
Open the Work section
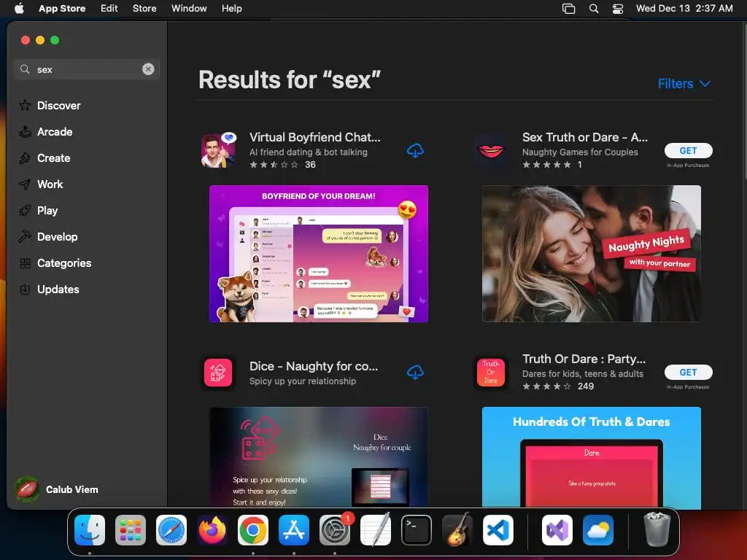(x=50, y=184)
